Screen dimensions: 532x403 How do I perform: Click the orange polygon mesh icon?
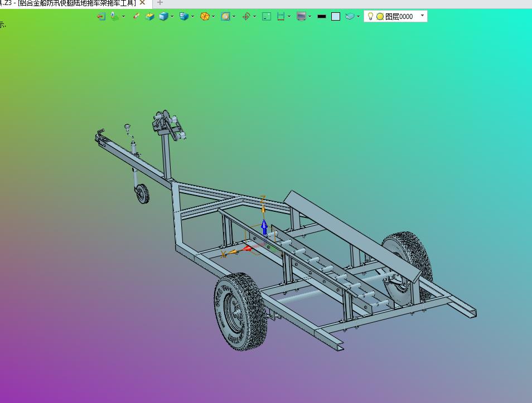click(x=205, y=16)
